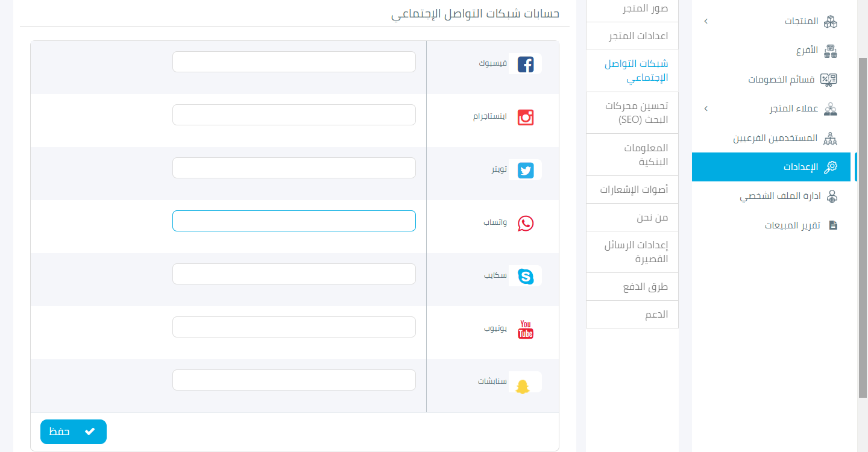The image size is (868, 452).
Task: Click the Twitter bird icon
Action: [x=526, y=171]
